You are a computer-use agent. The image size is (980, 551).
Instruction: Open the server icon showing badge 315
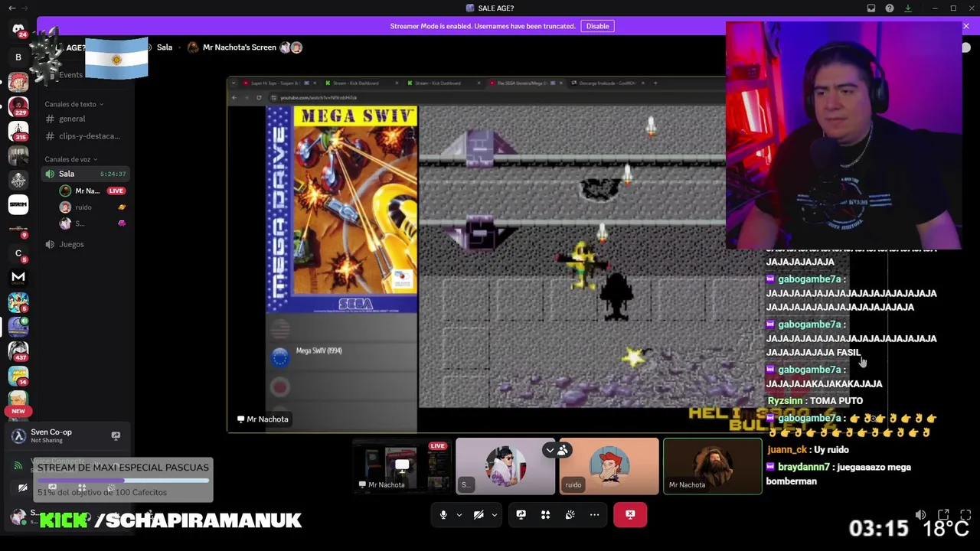(x=18, y=132)
